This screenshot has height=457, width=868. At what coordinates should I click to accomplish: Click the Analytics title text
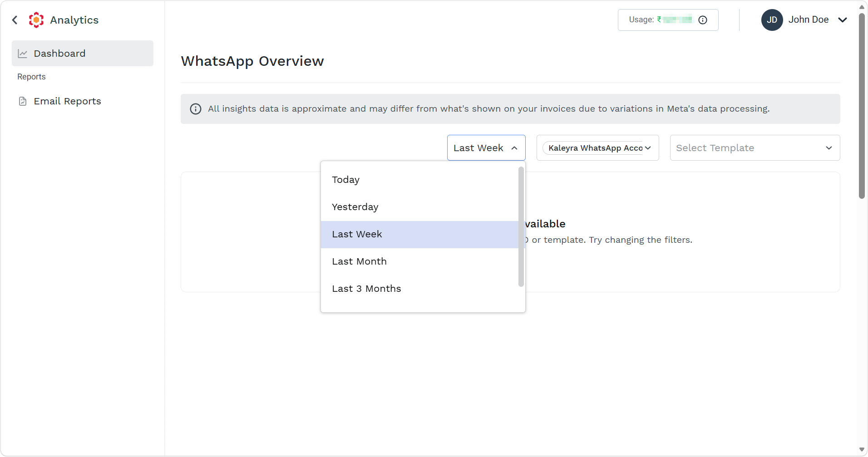click(74, 20)
